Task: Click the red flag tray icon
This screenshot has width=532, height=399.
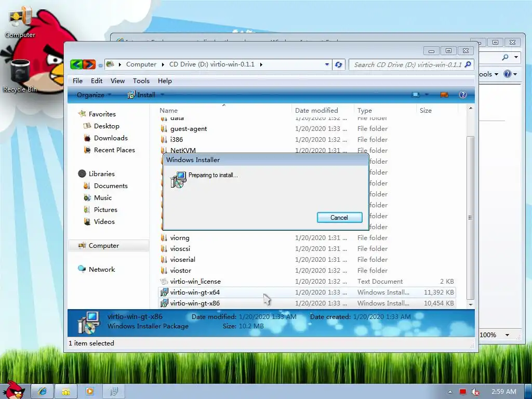Action: 463,392
